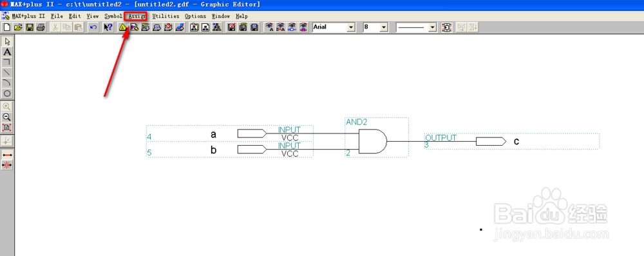This screenshot has width=644, height=256.
Task: Select input pin symbol for b
Action: (252, 149)
